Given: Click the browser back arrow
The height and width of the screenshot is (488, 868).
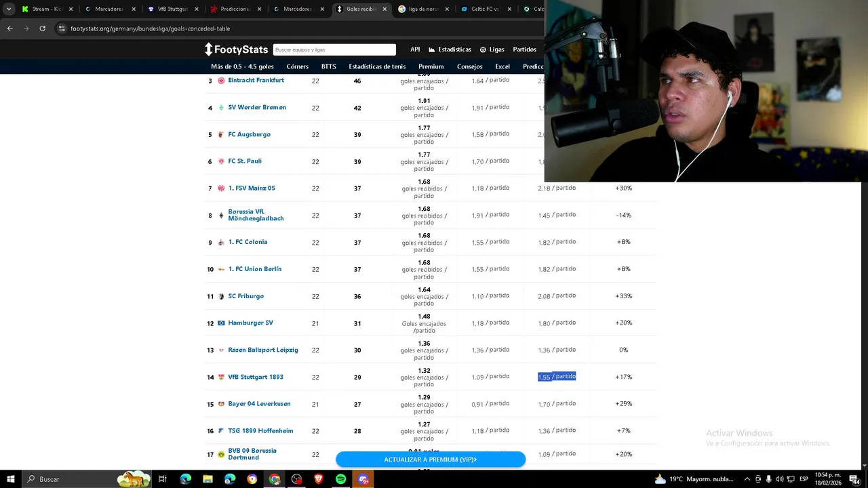Looking at the screenshot, I should click(x=10, y=28).
